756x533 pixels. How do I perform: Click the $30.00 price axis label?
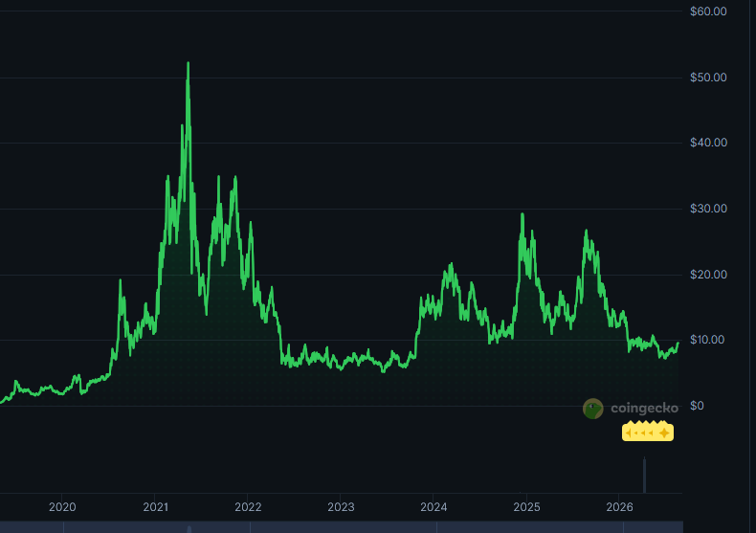(708, 209)
